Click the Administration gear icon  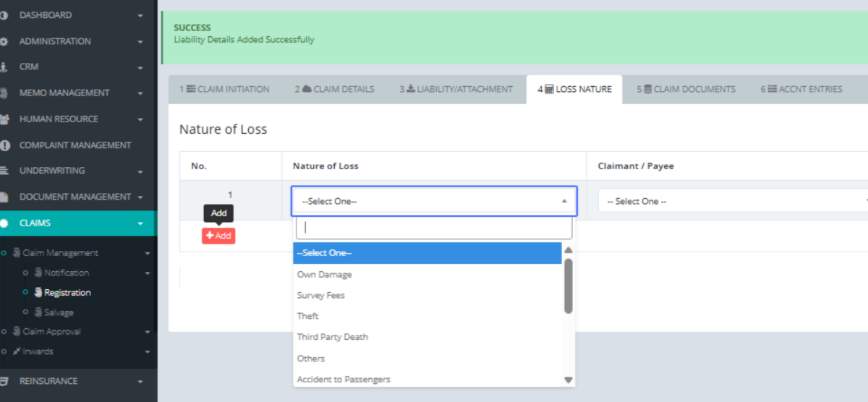tap(4, 41)
